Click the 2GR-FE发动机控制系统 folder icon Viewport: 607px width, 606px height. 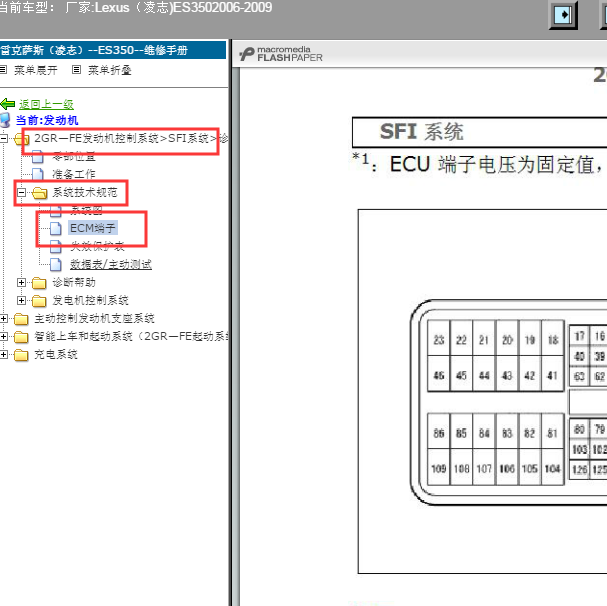click(21, 139)
